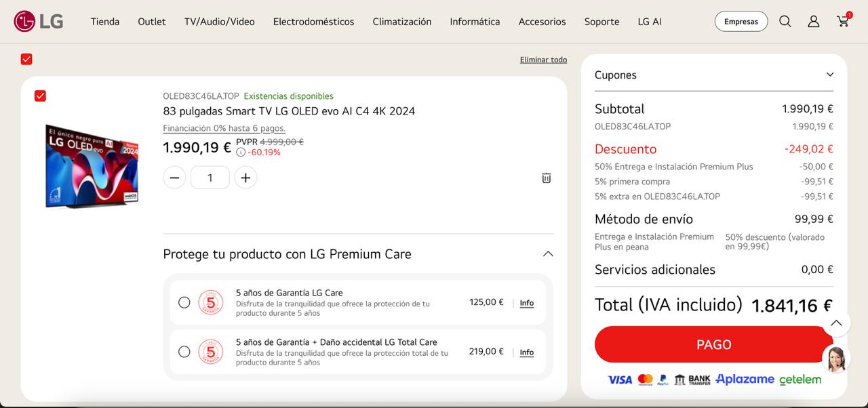The width and height of the screenshot is (868, 408).
Task: Click the VISA payment logo
Action: (x=620, y=380)
